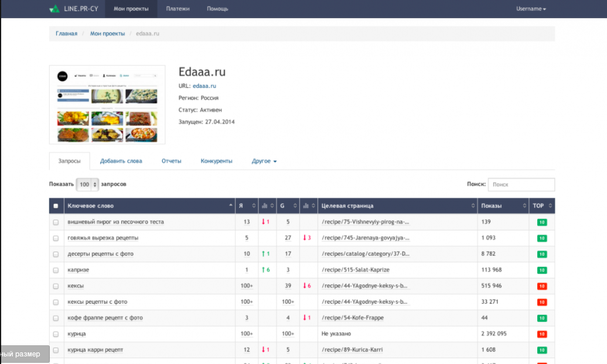The height and width of the screenshot is (364, 607).
Task: Click red TOP 10 badge for кексы
Action: (542, 286)
